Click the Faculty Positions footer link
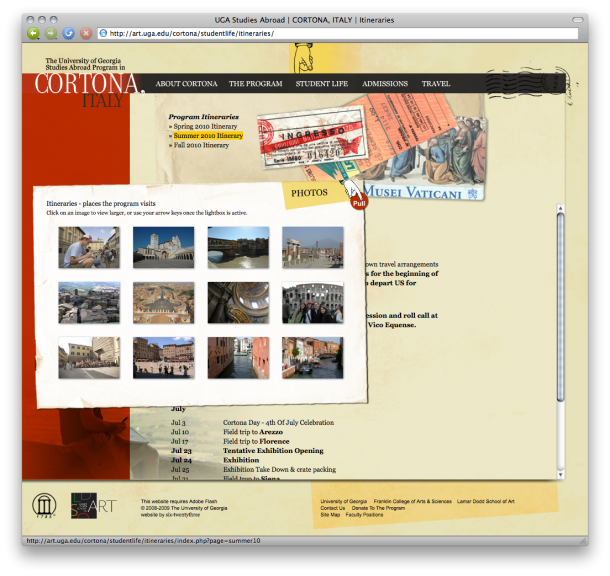 (x=364, y=515)
